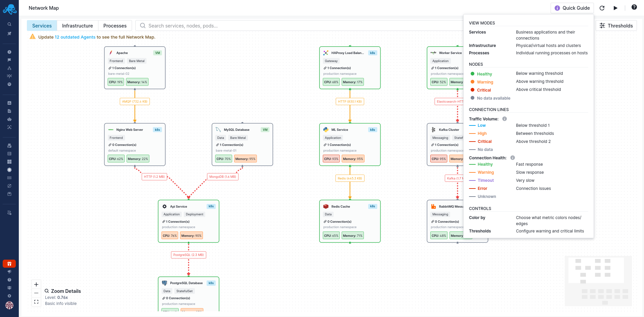This screenshot has width=644, height=317.
Task: Click the refresh icon in the top bar
Action: click(602, 8)
